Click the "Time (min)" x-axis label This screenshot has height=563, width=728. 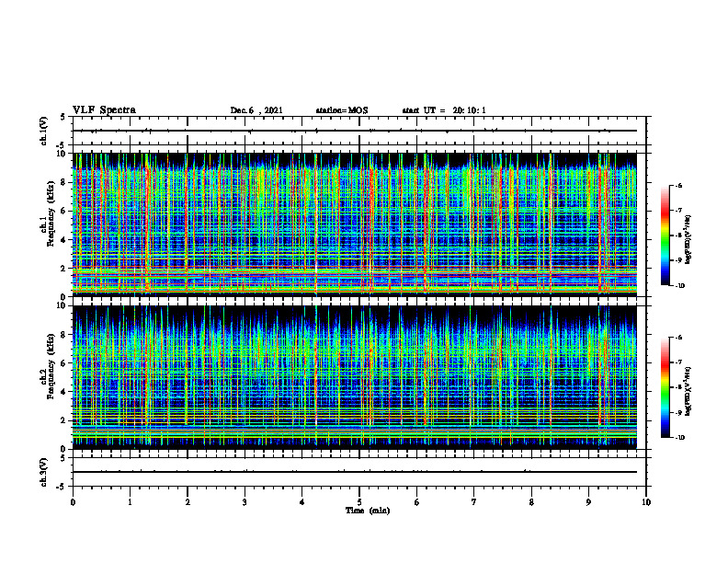pos(368,511)
